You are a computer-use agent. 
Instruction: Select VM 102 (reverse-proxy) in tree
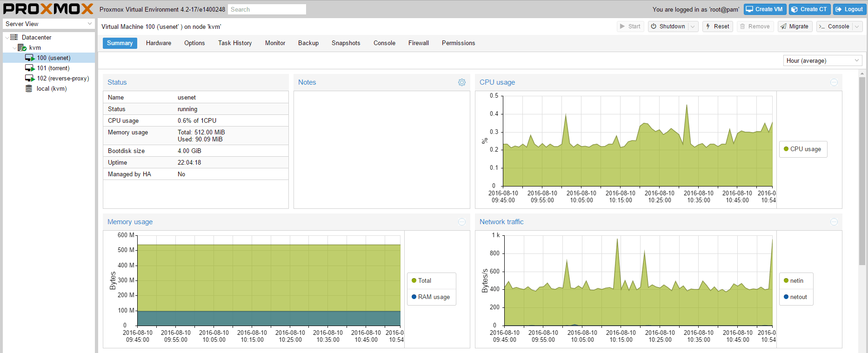62,79
